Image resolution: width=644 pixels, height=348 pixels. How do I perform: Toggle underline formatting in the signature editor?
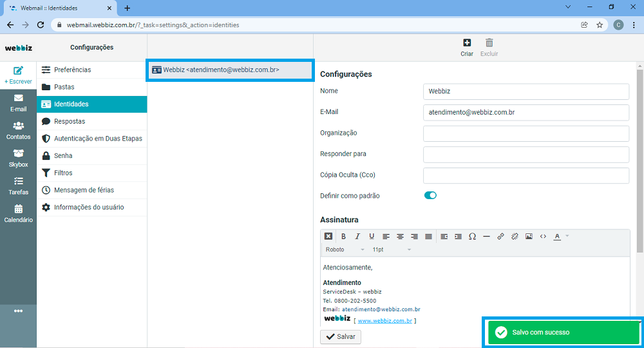click(372, 237)
